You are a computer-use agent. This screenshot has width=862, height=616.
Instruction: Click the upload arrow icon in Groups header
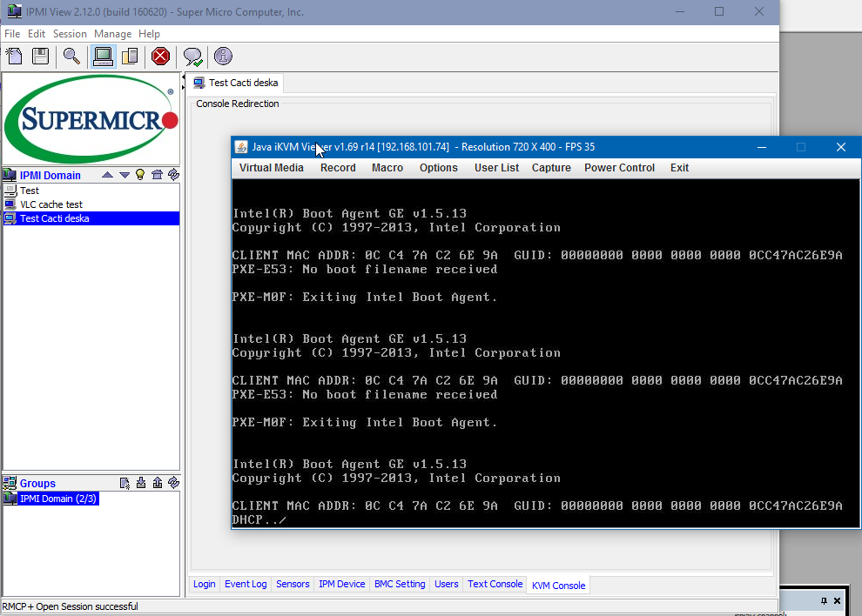pyautogui.click(x=158, y=483)
